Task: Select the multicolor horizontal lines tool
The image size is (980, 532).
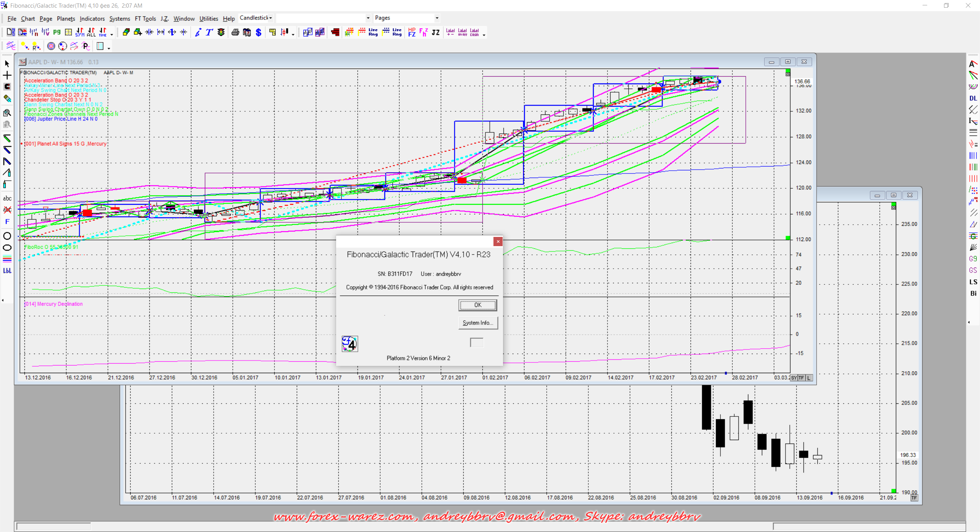Action: coord(7,259)
